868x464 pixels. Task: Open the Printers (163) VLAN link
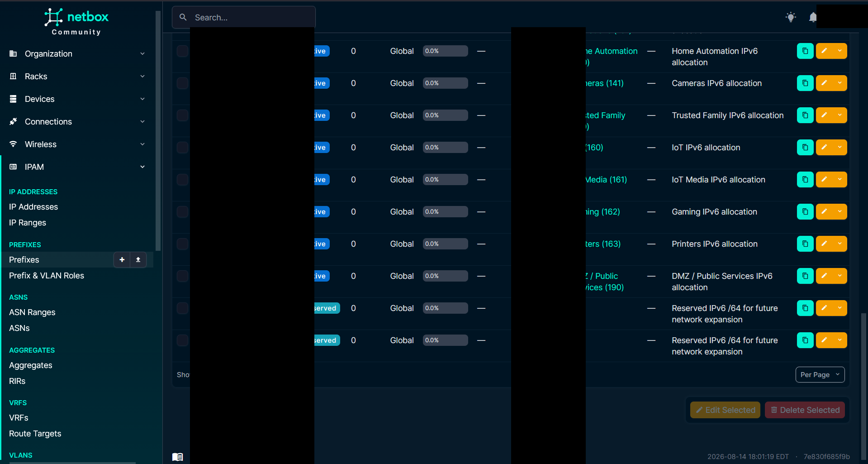(x=603, y=244)
